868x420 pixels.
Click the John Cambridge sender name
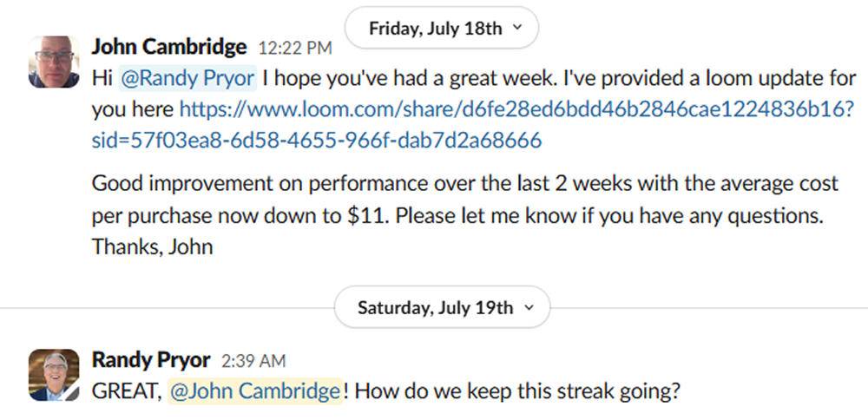[x=169, y=47]
